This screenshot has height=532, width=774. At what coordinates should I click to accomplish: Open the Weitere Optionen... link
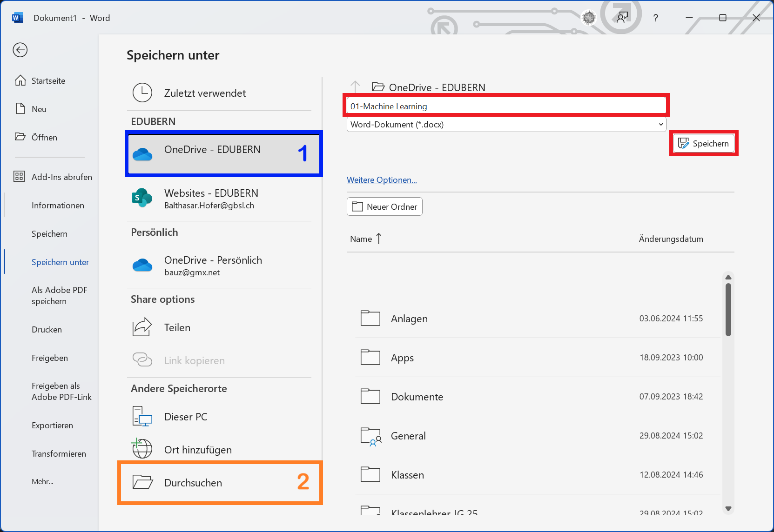pyautogui.click(x=382, y=180)
